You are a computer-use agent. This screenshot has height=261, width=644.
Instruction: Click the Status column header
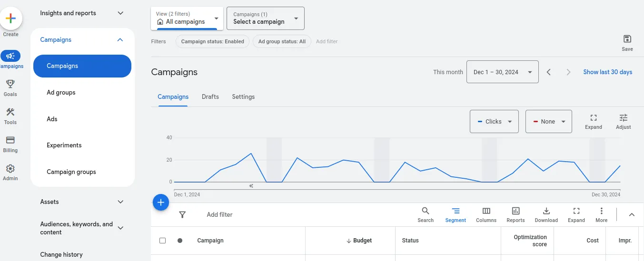(x=410, y=241)
